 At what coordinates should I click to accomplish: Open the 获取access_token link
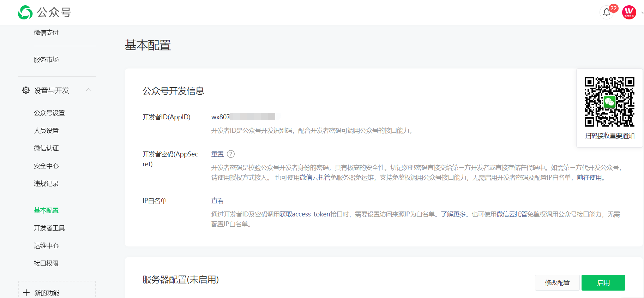(305, 214)
